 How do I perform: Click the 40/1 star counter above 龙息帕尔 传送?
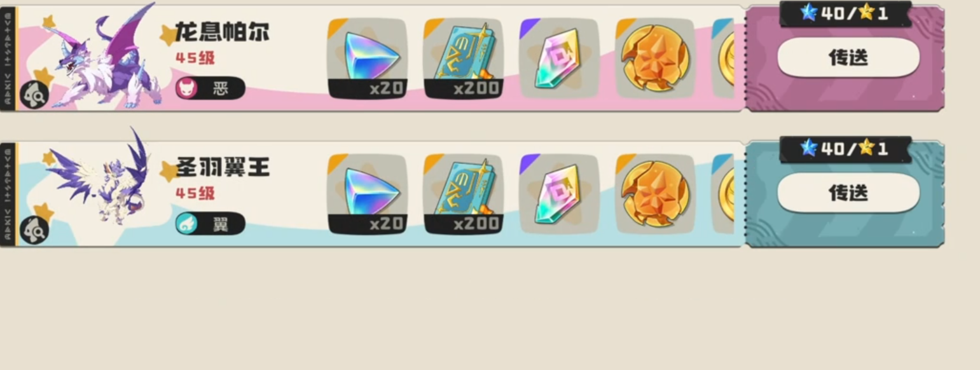(x=846, y=13)
